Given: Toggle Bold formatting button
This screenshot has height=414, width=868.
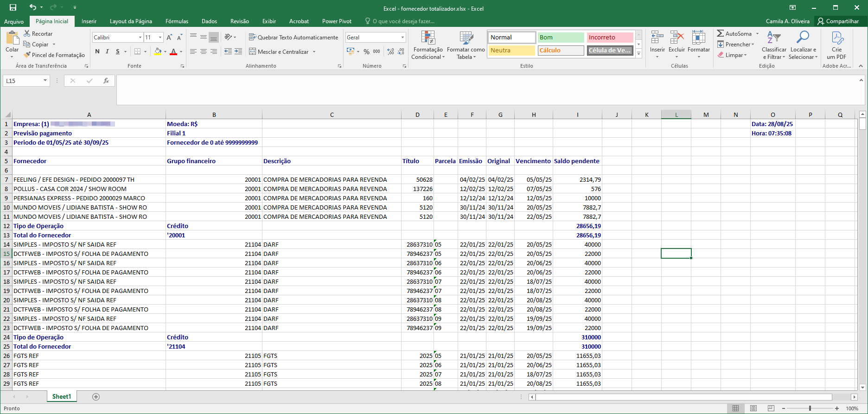Looking at the screenshot, I should 97,51.
